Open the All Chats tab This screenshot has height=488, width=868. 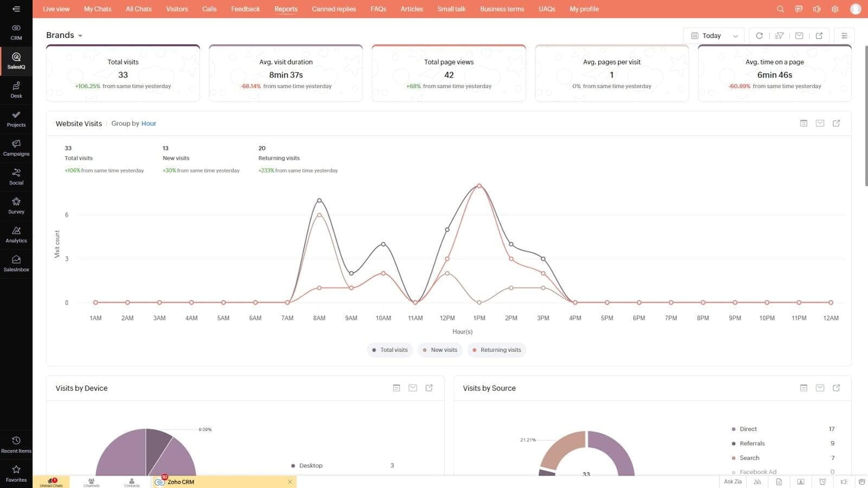pyautogui.click(x=139, y=9)
